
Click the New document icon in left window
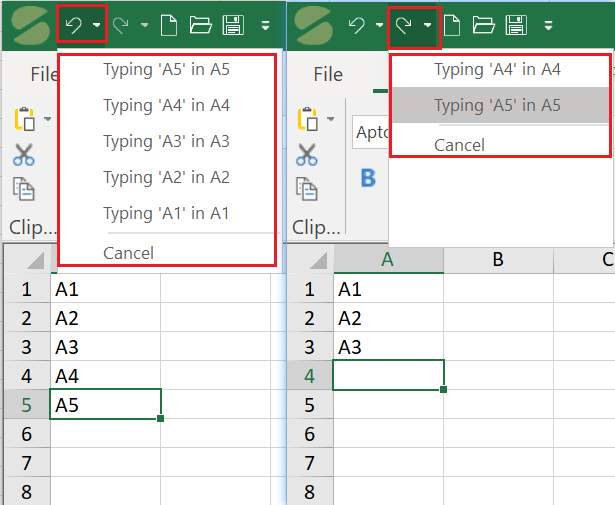(169, 25)
